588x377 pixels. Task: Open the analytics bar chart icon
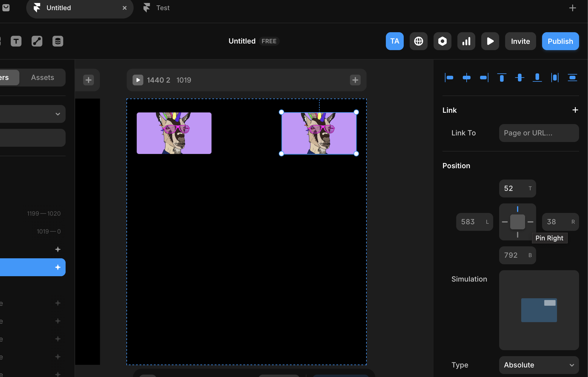466,41
